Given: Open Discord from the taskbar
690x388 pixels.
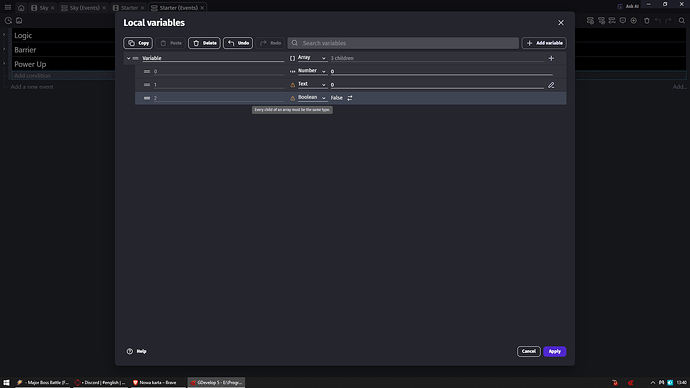Looking at the screenshot, I should 100,383.
